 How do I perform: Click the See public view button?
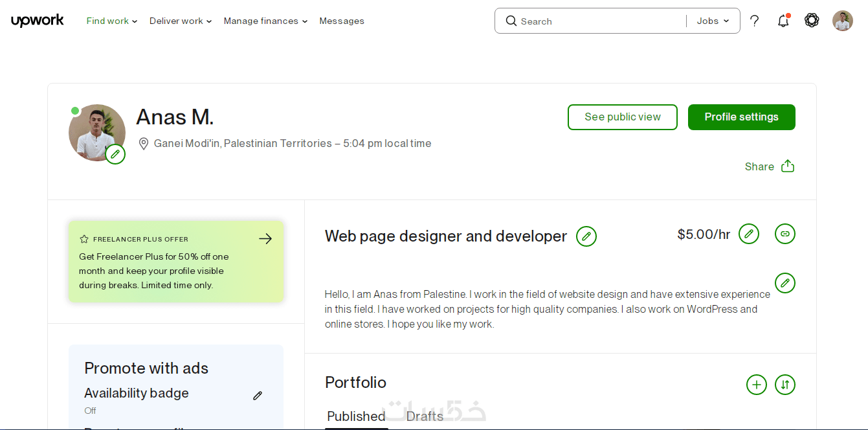click(x=623, y=117)
